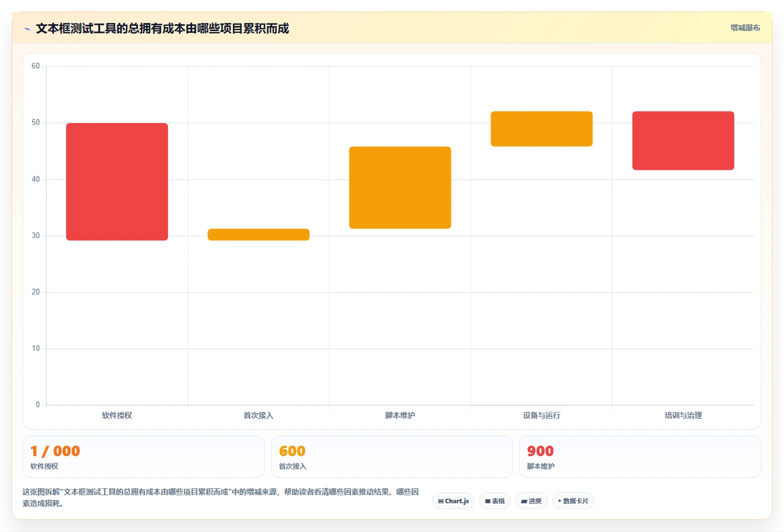Click the 增减瀑布 label in the header
Image resolution: width=784 pixels, height=532 pixels.
pos(745,28)
